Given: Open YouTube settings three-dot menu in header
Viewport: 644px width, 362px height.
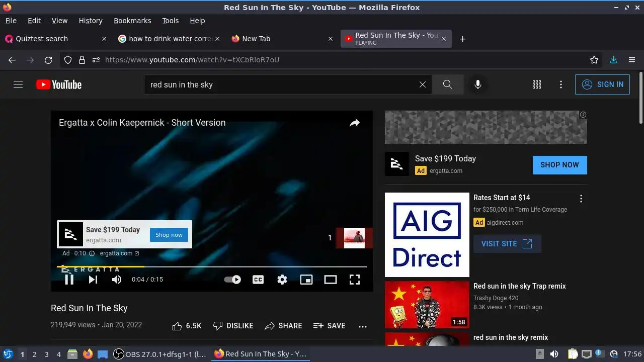Looking at the screenshot, I should (561, 84).
